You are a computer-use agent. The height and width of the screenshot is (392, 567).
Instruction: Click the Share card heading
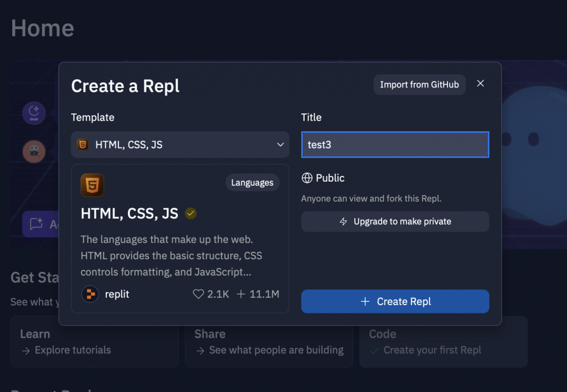pyautogui.click(x=210, y=334)
